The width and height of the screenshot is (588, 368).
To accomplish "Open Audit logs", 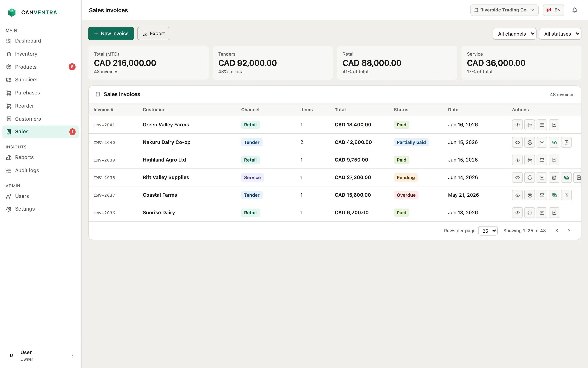I will coord(41,170).
